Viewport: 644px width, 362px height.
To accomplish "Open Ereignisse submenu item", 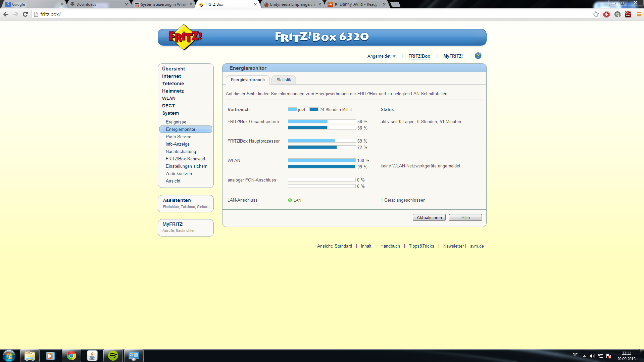I will point(176,122).
